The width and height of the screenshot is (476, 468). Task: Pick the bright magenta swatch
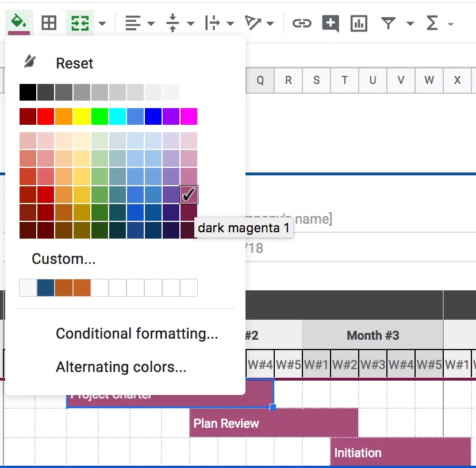coord(189,116)
